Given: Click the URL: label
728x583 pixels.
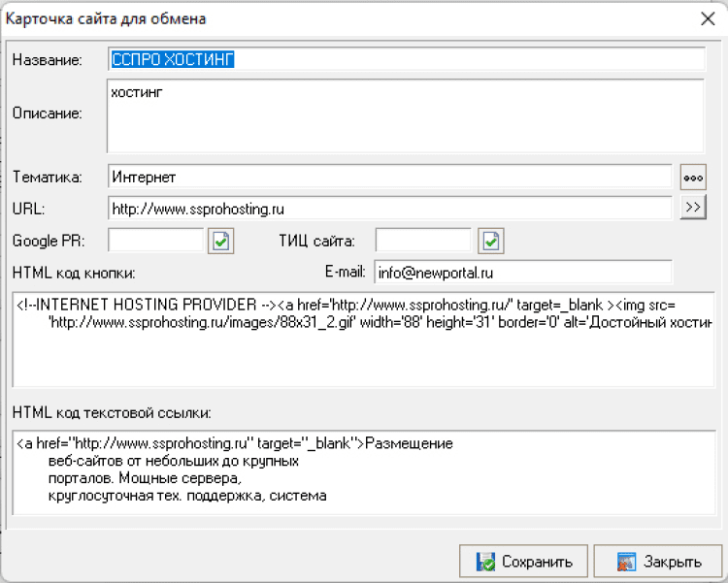Looking at the screenshot, I should [28, 209].
